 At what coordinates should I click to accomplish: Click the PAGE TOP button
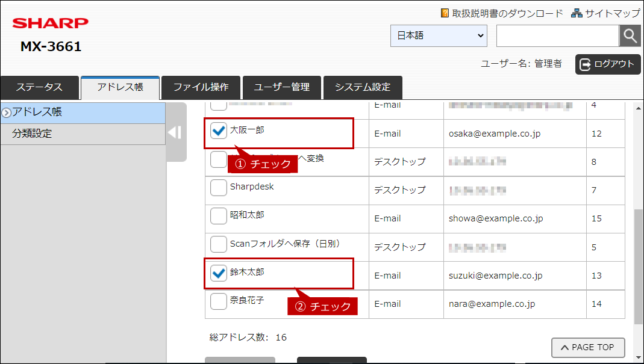[x=588, y=348]
